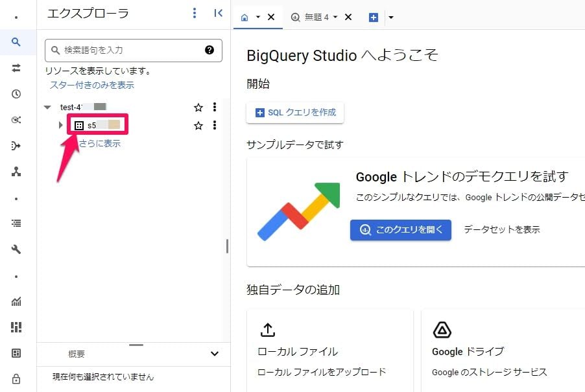Open SQL workspace magnifier icon in sidebar
The width and height of the screenshot is (585, 392).
pyautogui.click(x=16, y=42)
